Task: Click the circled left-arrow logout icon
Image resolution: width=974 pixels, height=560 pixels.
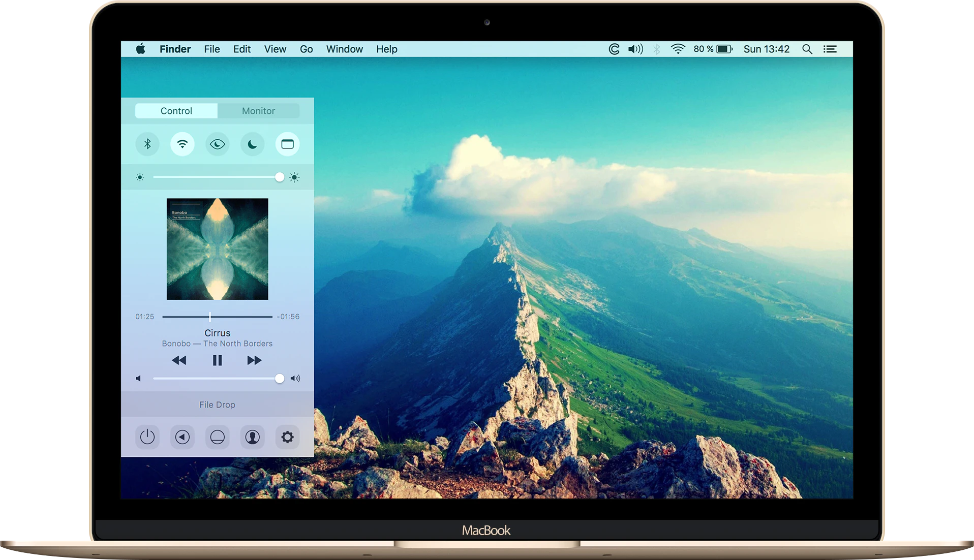Action: pos(182,437)
